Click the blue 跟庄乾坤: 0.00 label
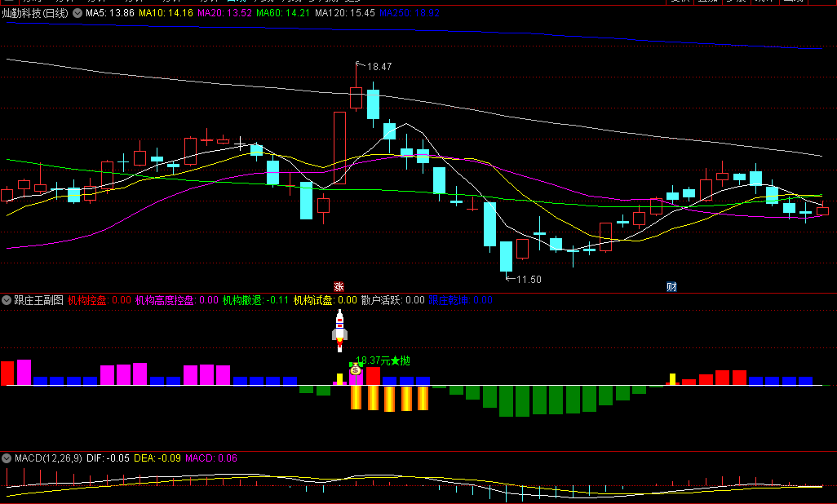Image resolution: width=837 pixels, height=504 pixels. coord(461,300)
